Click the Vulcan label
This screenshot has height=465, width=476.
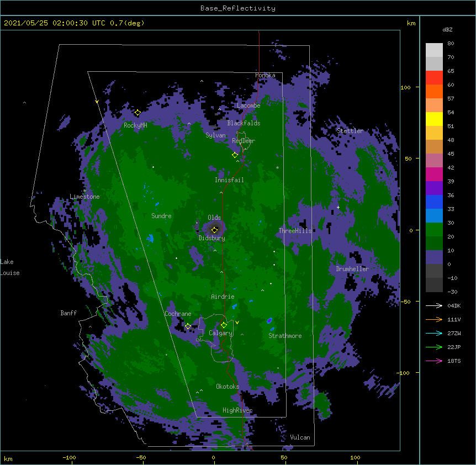click(300, 437)
